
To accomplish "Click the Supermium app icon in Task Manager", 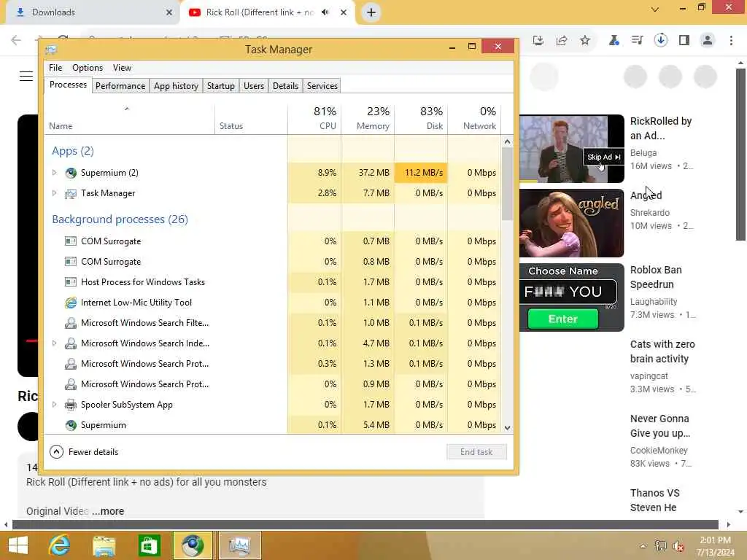I will pos(71,173).
